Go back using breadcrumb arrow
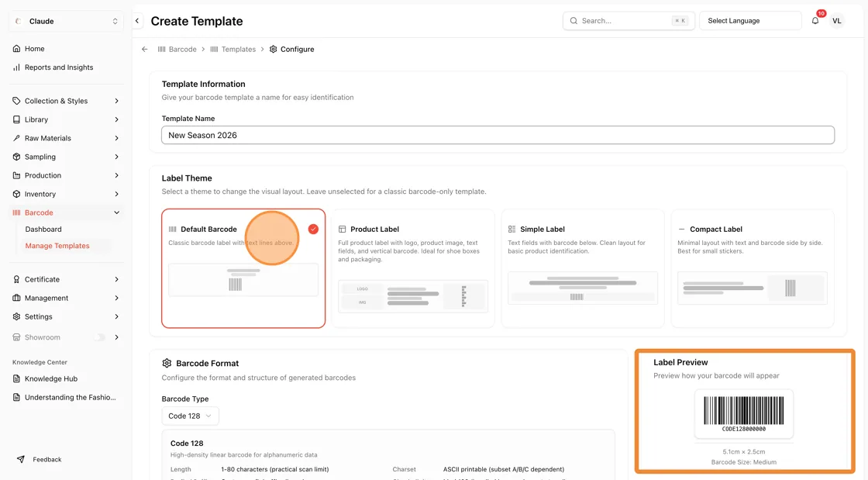This screenshot has height=480, width=868. (x=145, y=50)
